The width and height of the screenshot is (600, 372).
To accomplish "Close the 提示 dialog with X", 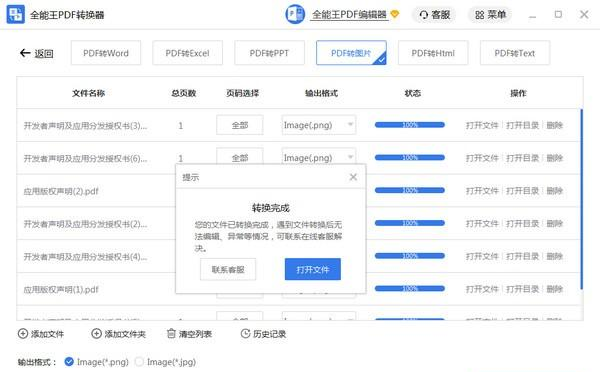I will pyautogui.click(x=353, y=177).
